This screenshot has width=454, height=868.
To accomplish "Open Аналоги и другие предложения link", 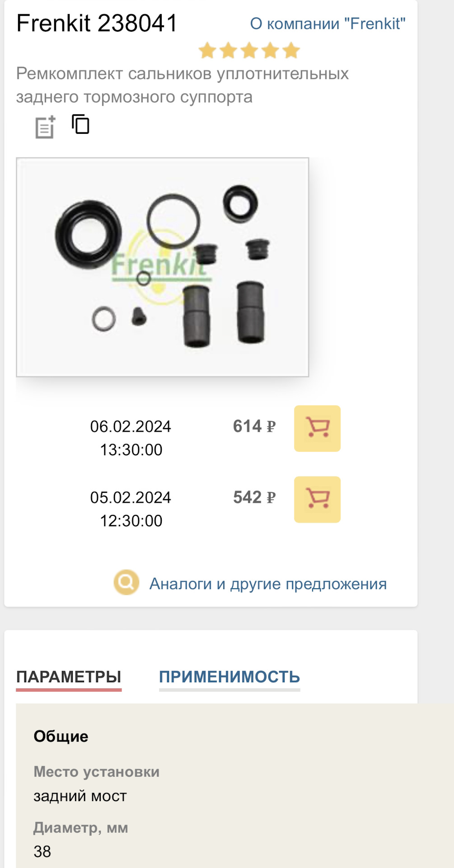I will 268,584.
